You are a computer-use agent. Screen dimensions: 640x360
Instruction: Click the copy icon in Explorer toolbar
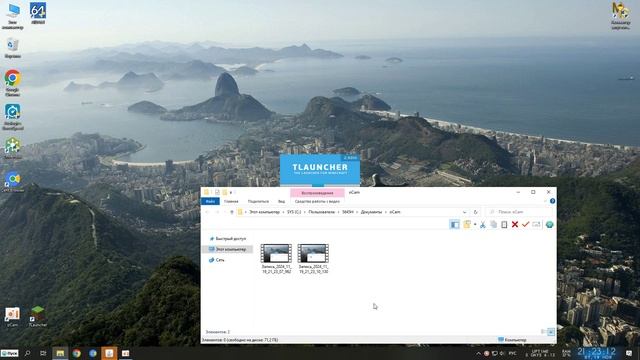point(493,224)
